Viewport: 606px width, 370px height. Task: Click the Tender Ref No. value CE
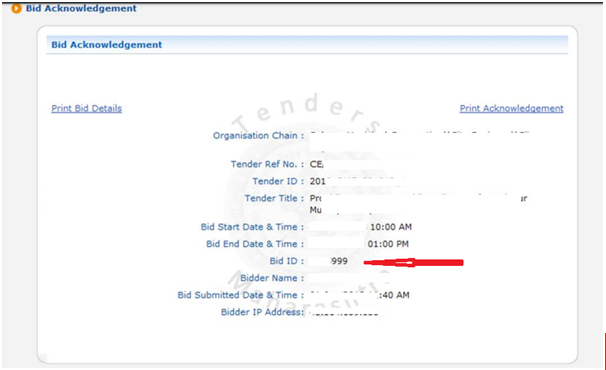point(316,164)
